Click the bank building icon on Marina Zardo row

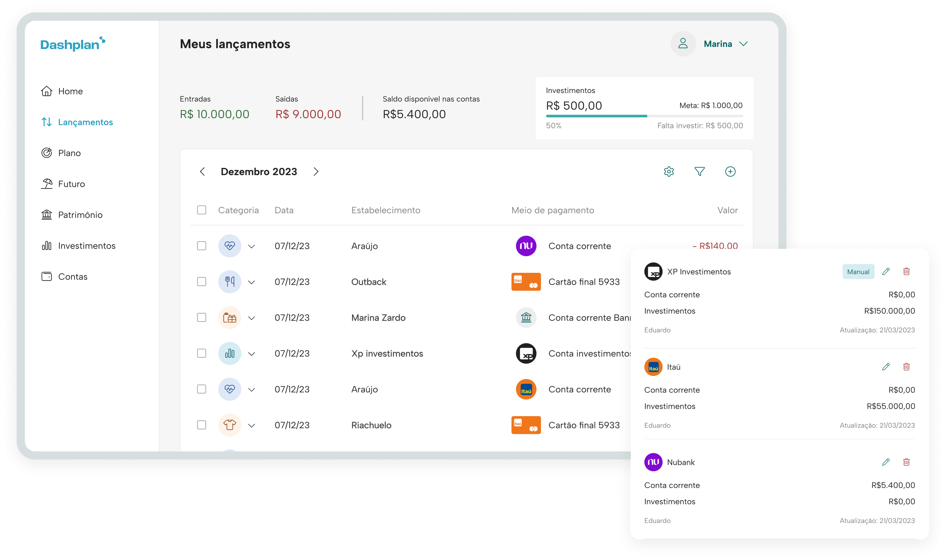[x=526, y=318]
